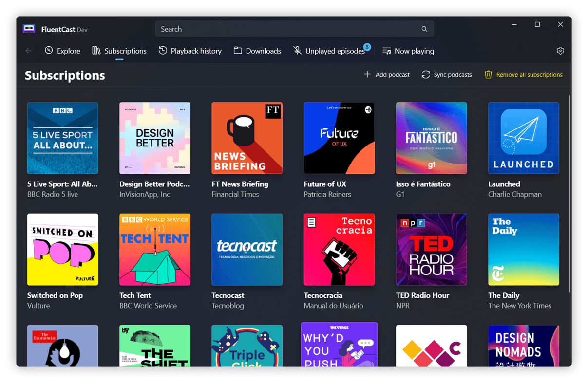
Task: Switch to the Playback history tab
Action: 190,51
